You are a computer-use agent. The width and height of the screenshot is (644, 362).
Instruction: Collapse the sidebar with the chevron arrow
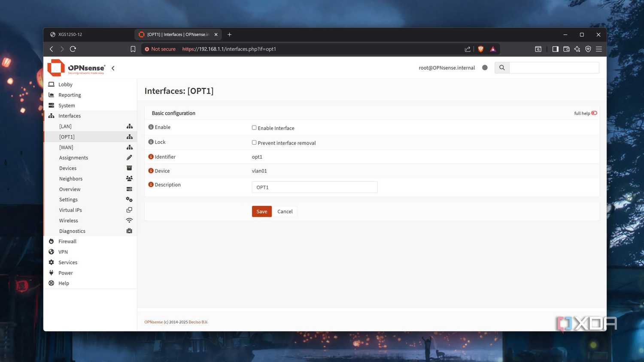[x=113, y=68]
